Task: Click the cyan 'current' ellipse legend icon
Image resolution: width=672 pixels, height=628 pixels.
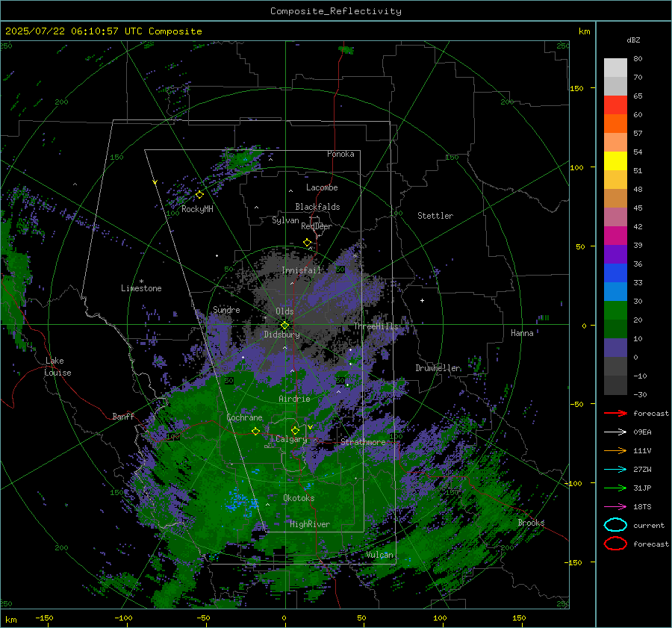Action: (615, 525)
